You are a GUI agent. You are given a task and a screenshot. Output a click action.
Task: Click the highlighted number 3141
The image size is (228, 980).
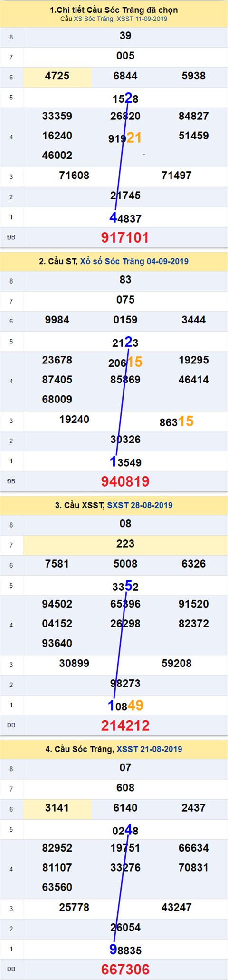coord(57,808)
